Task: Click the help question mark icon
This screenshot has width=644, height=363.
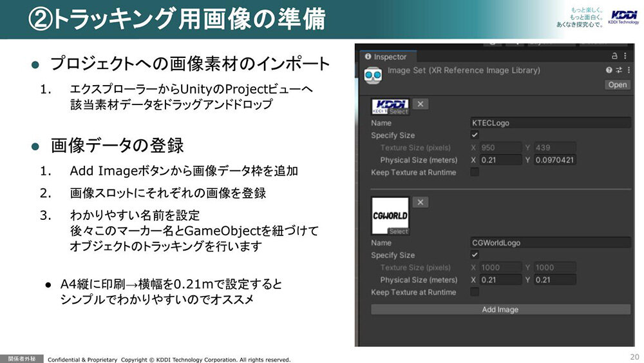Action: coord(609,70)
